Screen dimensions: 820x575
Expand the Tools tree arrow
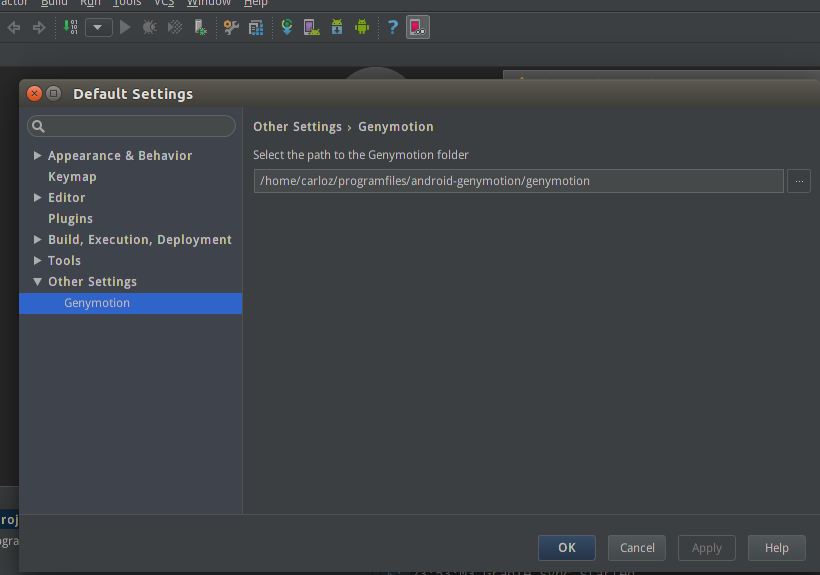click(x=37, y=260)
